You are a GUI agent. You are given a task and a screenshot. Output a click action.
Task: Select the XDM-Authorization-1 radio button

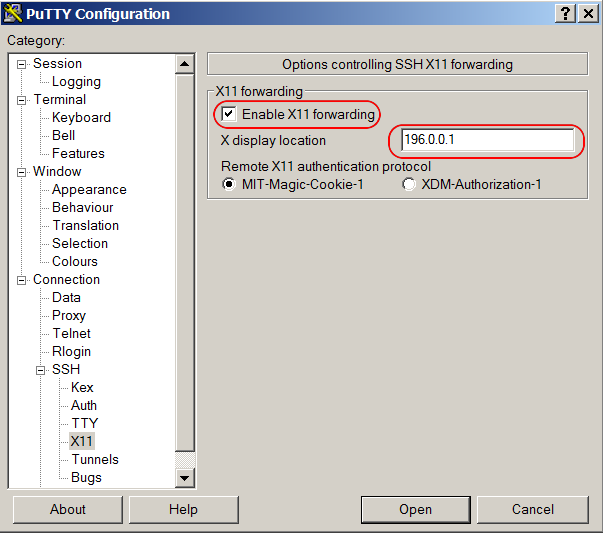click(408, 184)
